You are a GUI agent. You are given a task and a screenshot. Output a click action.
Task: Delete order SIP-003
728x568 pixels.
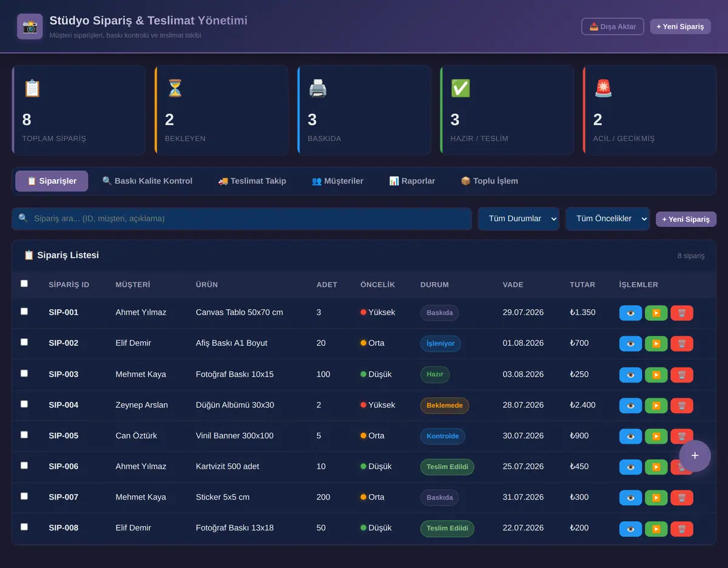pos(682,375)
